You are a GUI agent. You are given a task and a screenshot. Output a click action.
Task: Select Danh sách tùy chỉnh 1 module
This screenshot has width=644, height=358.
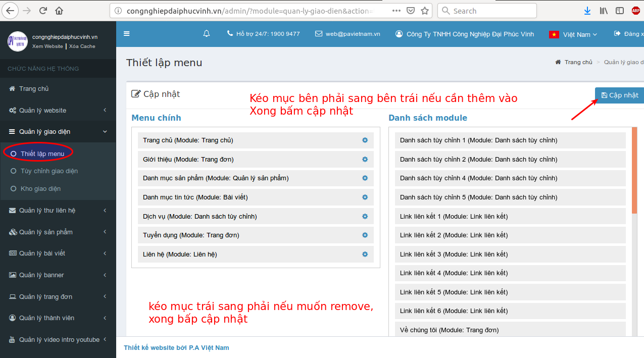pyautogui.click(x=510, y=140)
